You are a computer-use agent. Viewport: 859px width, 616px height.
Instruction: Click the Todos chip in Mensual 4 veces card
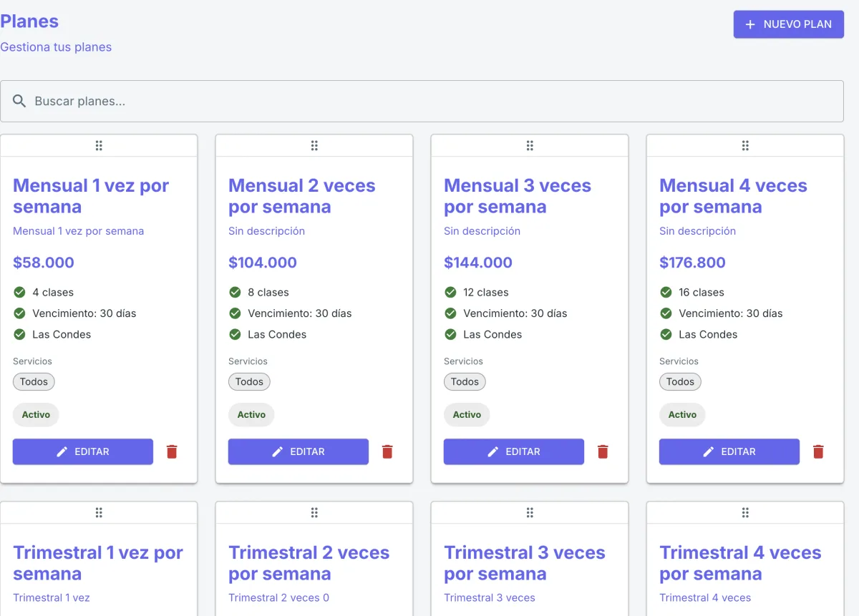point(680,381)
